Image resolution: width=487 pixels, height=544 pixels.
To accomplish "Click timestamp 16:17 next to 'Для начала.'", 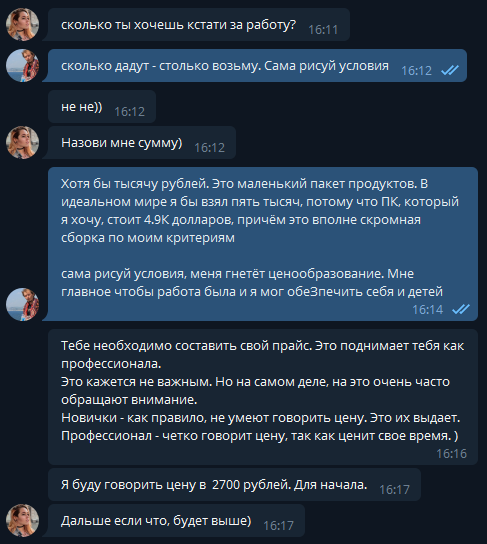I will [x=394, y=490].
